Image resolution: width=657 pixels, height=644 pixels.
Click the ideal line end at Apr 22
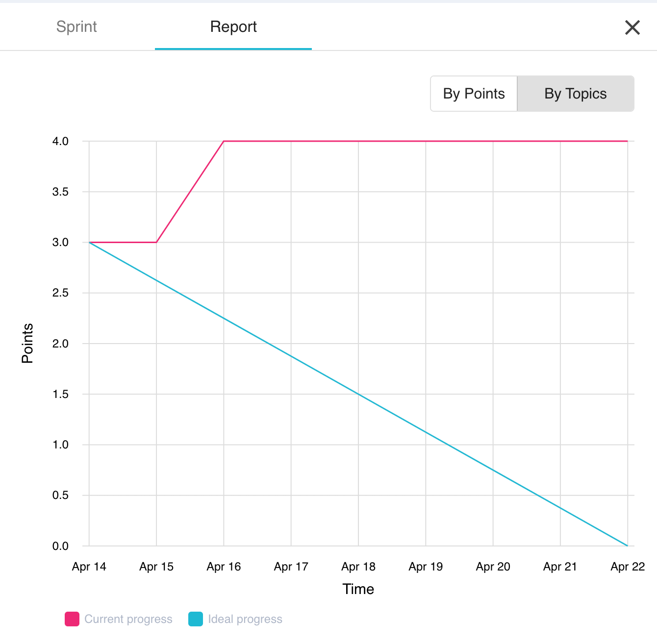click(x=627, y=545)
